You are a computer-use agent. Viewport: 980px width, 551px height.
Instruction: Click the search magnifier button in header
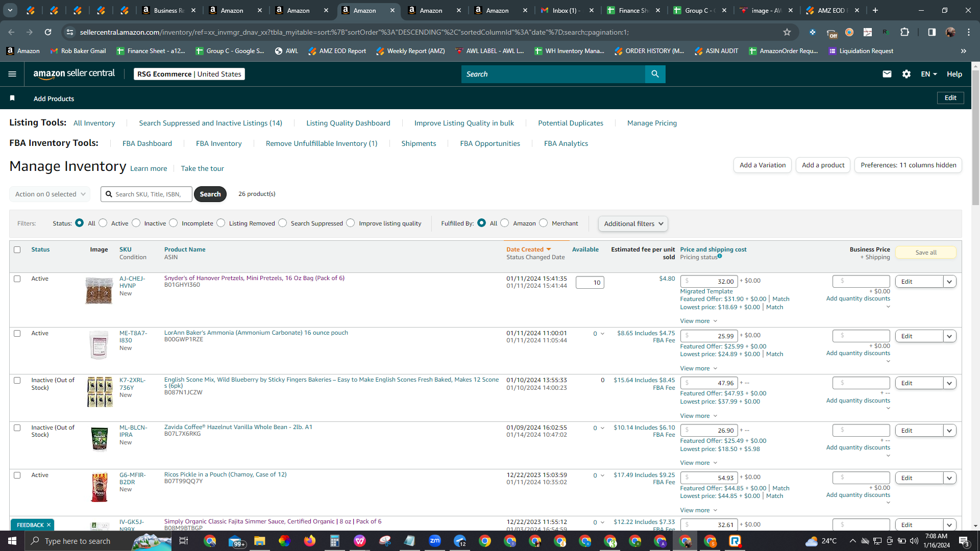click(655, 74)
